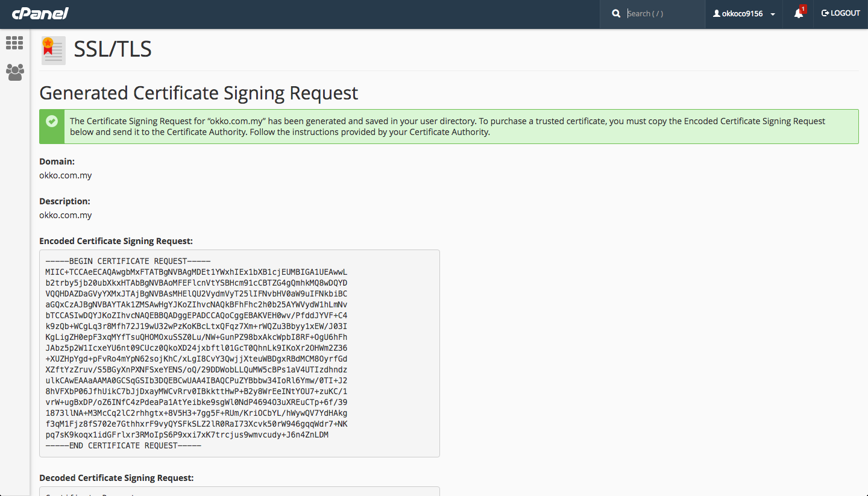Viewport: 868px width, 496px height.
Task: Click the Generated Certificate Signing Request heading
Action: pyautogui.click(x=198, y=93)
